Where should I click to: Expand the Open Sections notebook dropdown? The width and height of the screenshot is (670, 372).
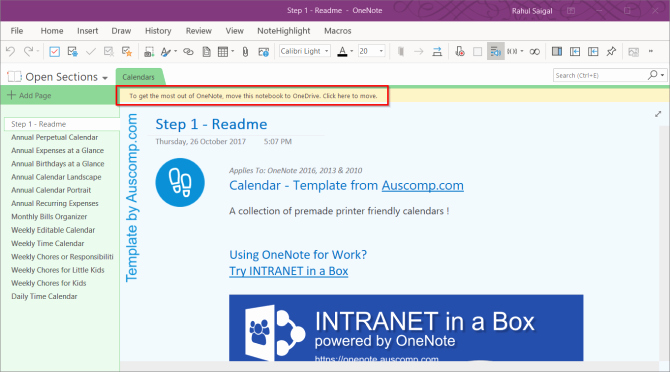[105, 78]
